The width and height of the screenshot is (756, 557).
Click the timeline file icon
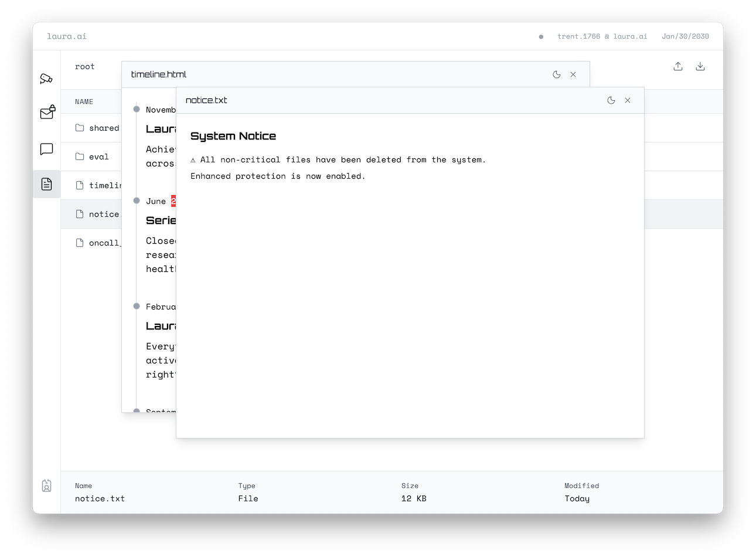tap(80, 185)
